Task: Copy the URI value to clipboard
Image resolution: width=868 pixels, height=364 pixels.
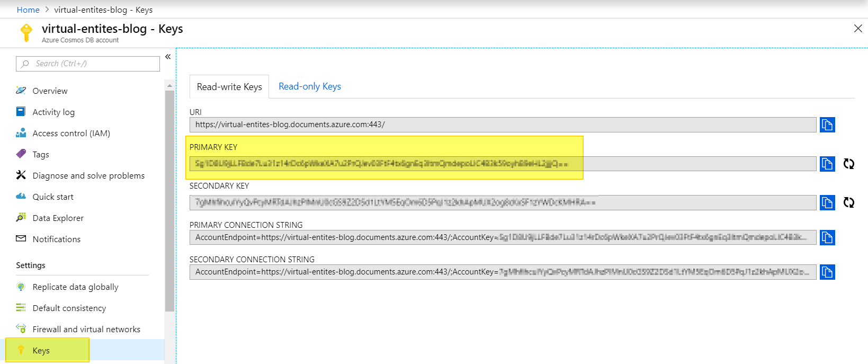Action: [827, 125]
